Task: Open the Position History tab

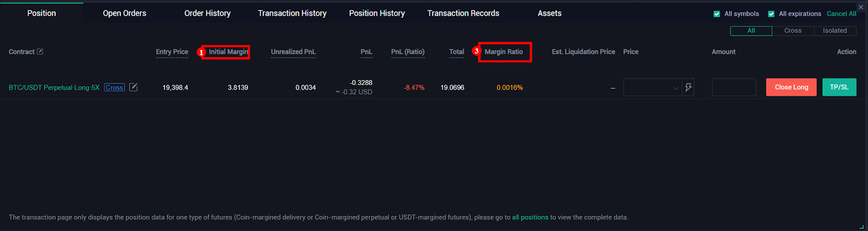Action: tap(376, 13)
